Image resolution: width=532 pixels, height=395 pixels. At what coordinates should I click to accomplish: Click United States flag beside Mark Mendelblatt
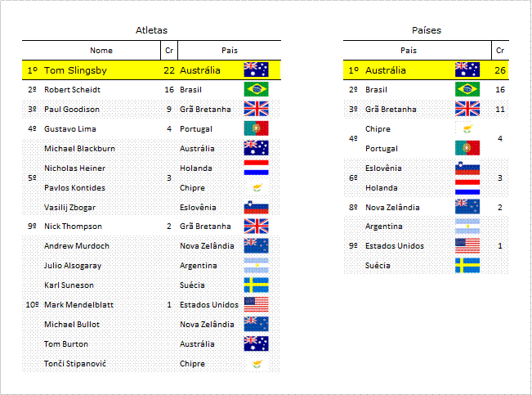(256, 305)
